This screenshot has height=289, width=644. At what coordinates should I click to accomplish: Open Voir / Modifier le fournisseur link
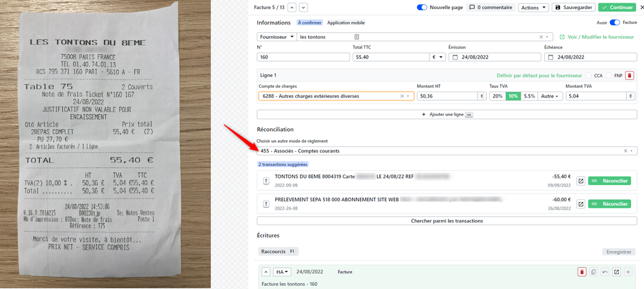click(596, 37)
